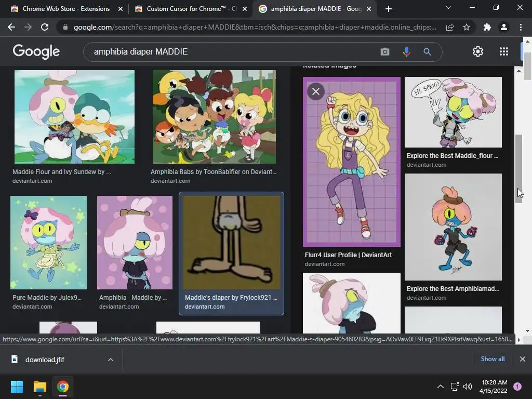Close the amphibia diaper MADDIE tab
The width and height of the screenshot is (532, 399).
369,9
